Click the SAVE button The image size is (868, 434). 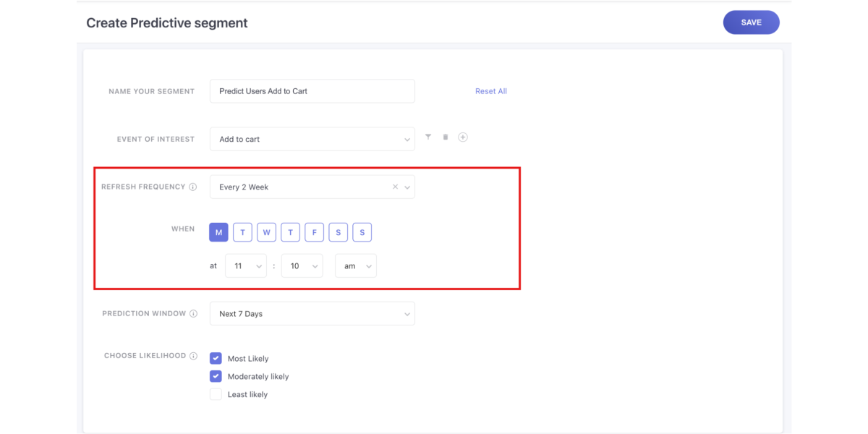click(751, 22)
